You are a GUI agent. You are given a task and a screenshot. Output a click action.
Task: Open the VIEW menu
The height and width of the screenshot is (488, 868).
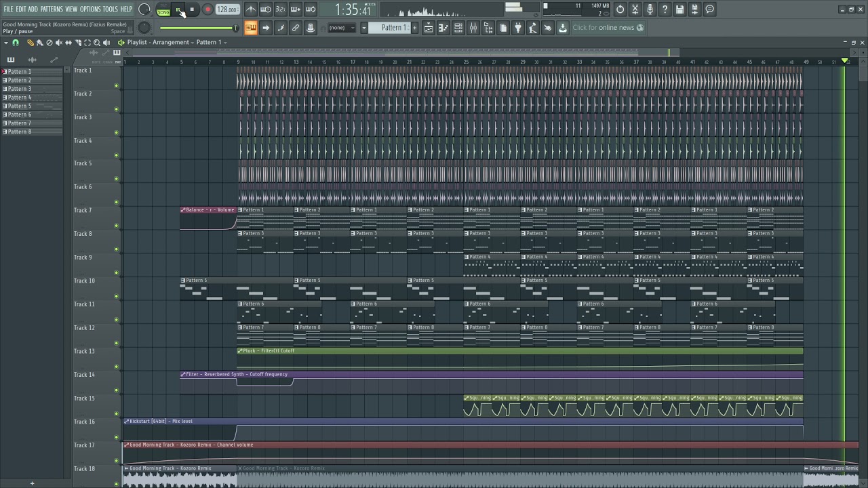coord(71,9)
